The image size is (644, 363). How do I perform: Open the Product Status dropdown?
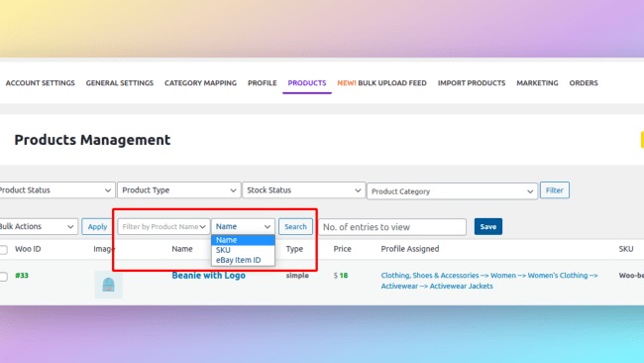(56, 190)
